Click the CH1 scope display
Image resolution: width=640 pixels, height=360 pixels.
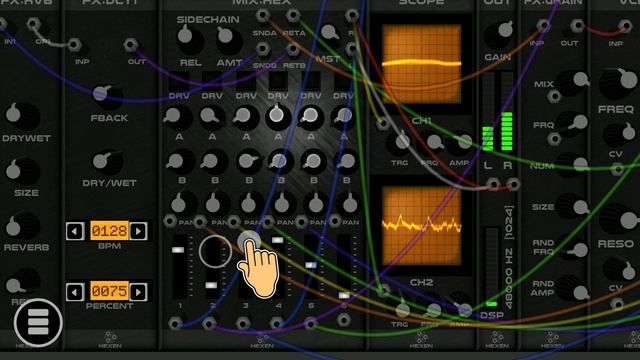[x=422, y=63]
